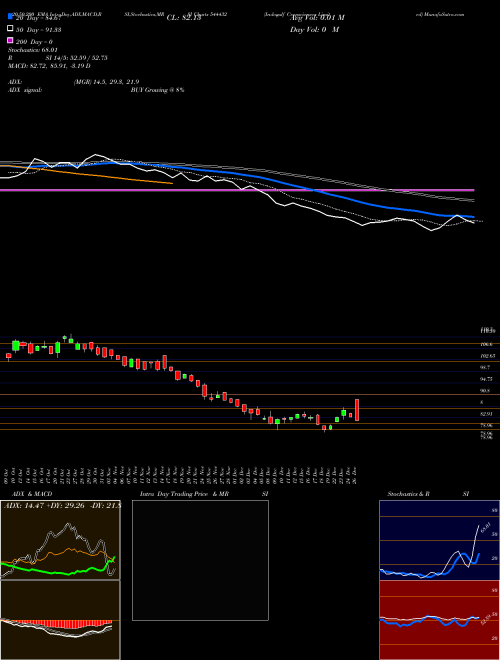Image resolution: width=500 pixels, height=660 pixels.
Task: Click the 'CL: 82.13' closing price label
Action: [x=184, y=18]
